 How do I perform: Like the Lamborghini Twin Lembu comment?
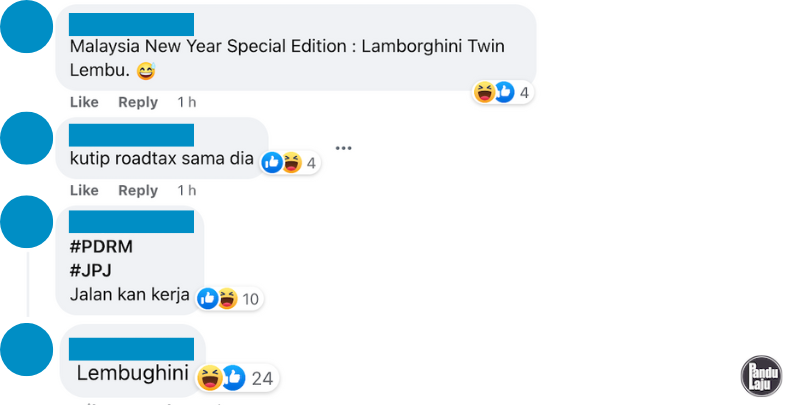click(x=84, y=102)
